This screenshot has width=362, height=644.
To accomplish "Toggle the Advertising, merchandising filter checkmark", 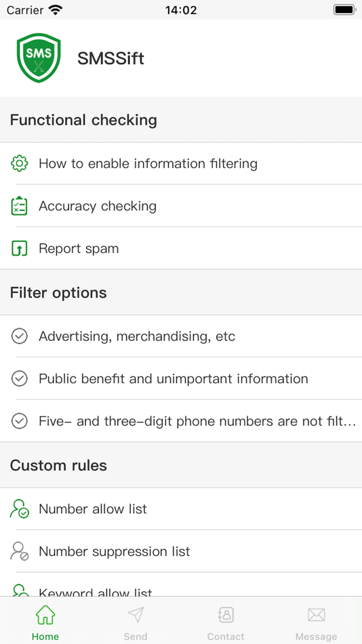I will click(19, 336).
